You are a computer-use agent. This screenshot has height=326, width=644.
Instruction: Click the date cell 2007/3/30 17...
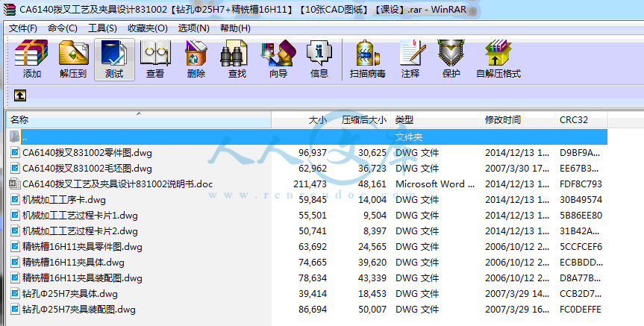517,169
